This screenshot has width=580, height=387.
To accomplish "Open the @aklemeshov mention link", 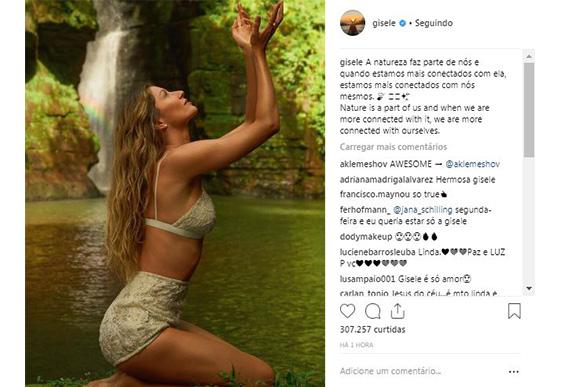I will [472, 164].
